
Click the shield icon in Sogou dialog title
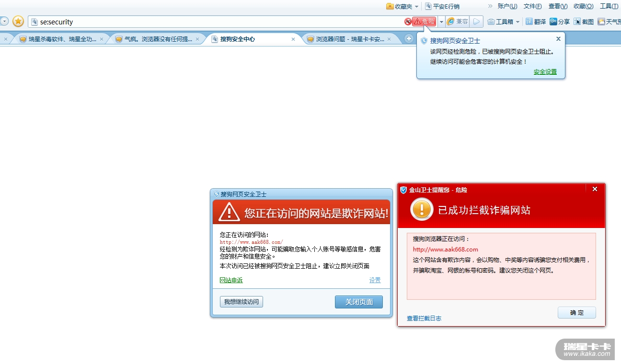coord(217,194)
